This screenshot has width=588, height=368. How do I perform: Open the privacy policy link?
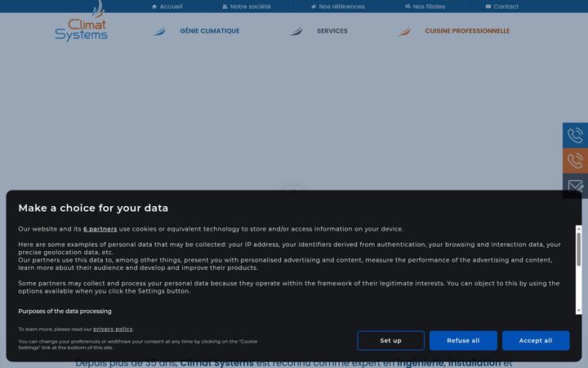pyautogui.click(x=113, y=329)
